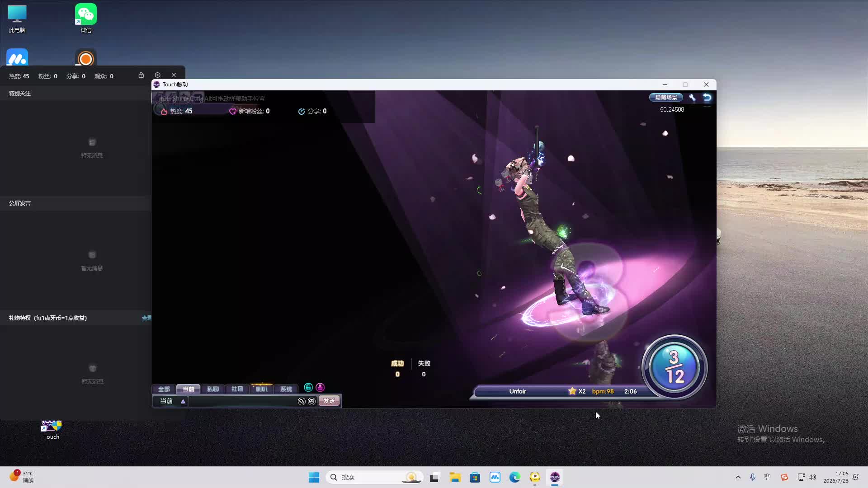Open the 17:05 clock and calendar
Image resolution: width=868 pixels, height=488 pixels.
pyautogui.click(x=836, y=477)
